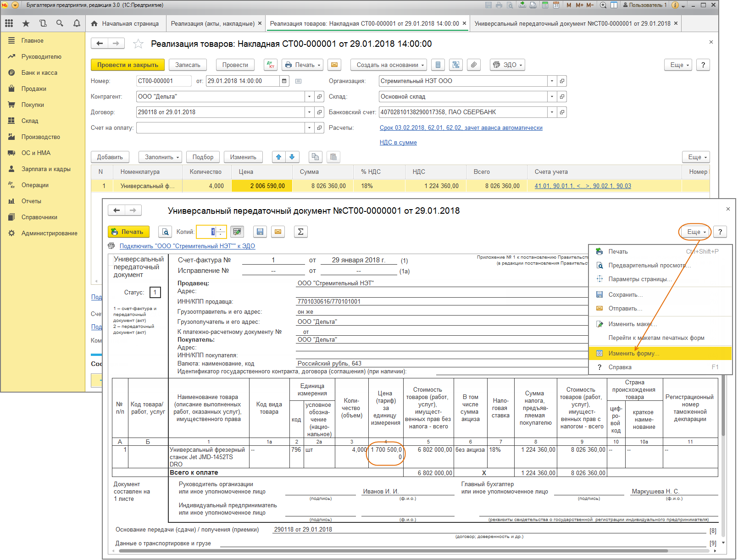Viewport: 738px width, 560px height.
Task: Move table row down arrow
Action: [293, 157]
